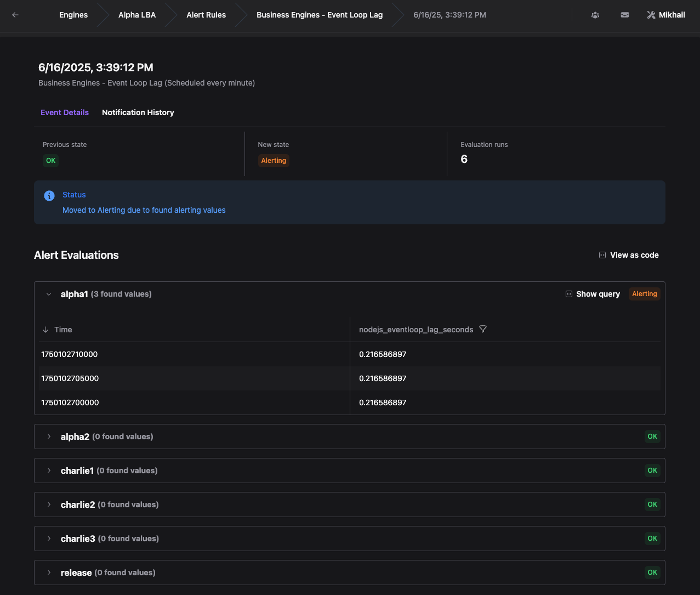
Task: Click Show query for alpha1
Action: click(x=593, y=294)
